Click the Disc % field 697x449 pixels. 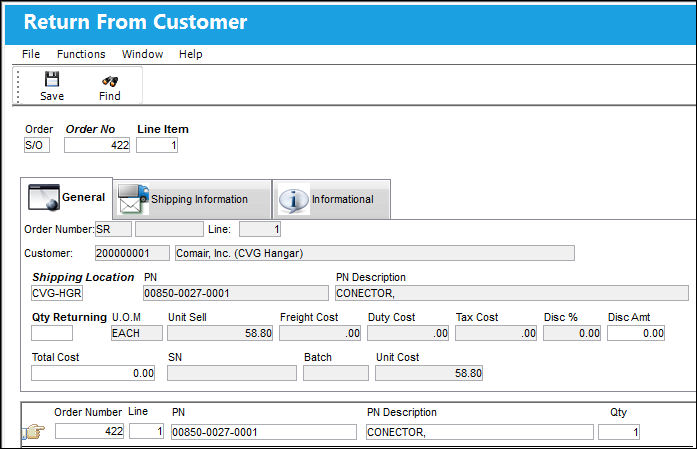tap(572, 333)
